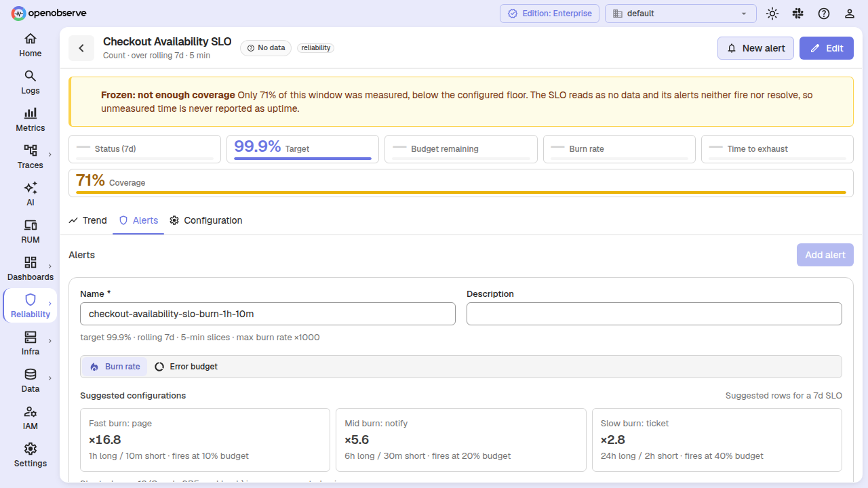The height and width of the screenshot is (488, 868).
Task: Switch to the Configuration tab
Action: pyautogui.click(x=205, y=220)
